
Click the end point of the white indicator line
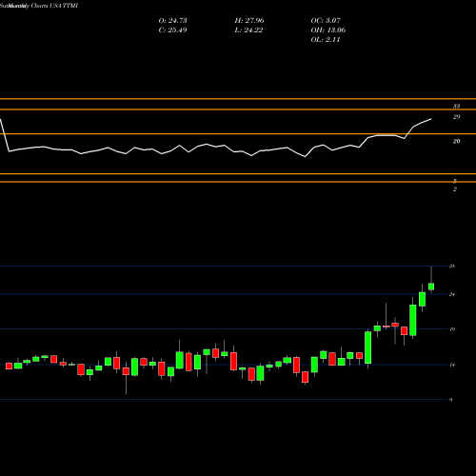[431, 119]
